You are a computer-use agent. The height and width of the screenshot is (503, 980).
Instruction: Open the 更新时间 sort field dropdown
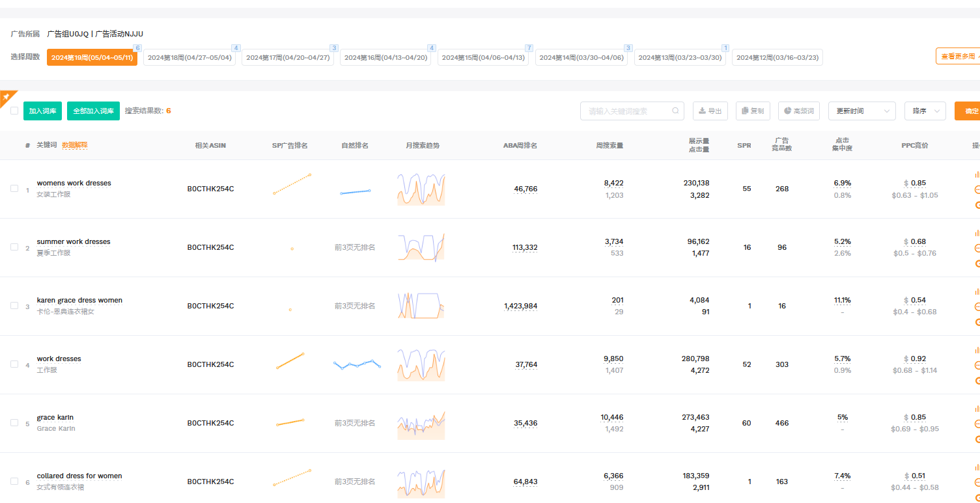tap(861, 111)
